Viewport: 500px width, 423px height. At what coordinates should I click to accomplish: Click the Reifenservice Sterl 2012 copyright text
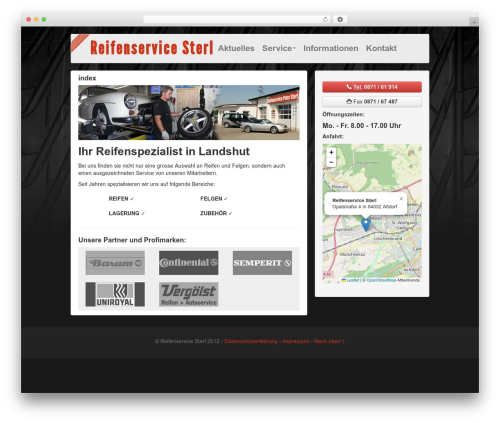(187, 341)
